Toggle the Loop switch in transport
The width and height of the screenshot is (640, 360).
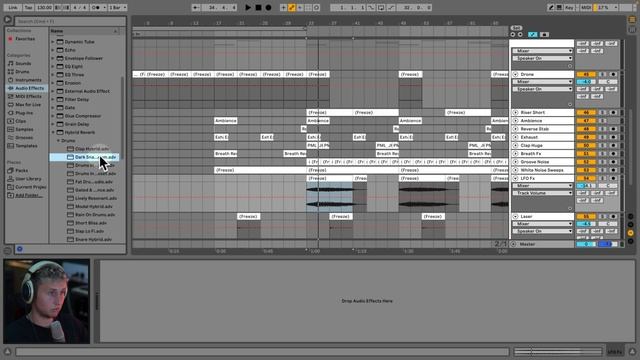pyautogui.click(x=381, y=7)
